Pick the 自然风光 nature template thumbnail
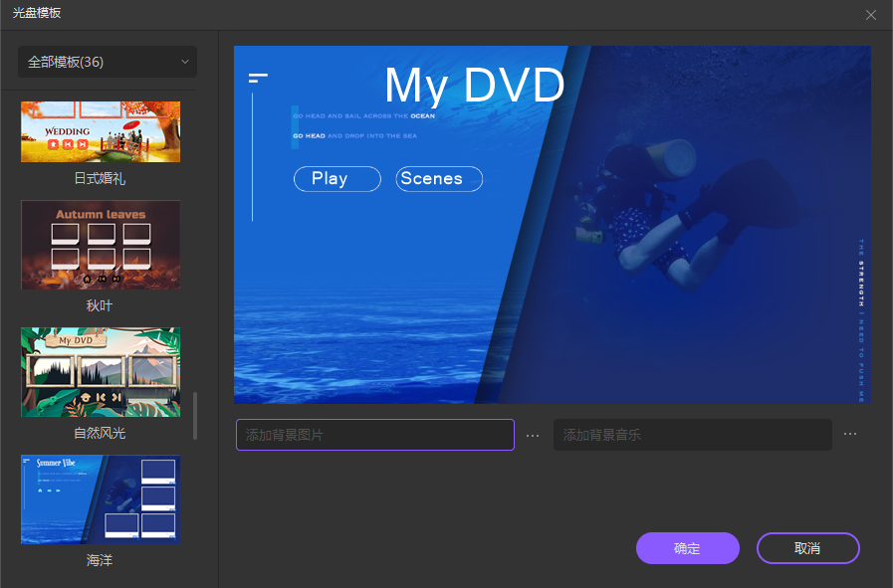The image size is (893, 588). [101, 372]
